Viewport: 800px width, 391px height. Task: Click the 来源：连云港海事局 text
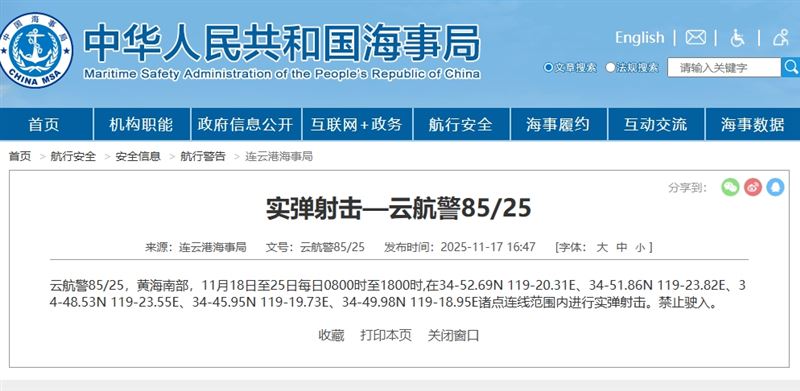(x=195, y=248)
